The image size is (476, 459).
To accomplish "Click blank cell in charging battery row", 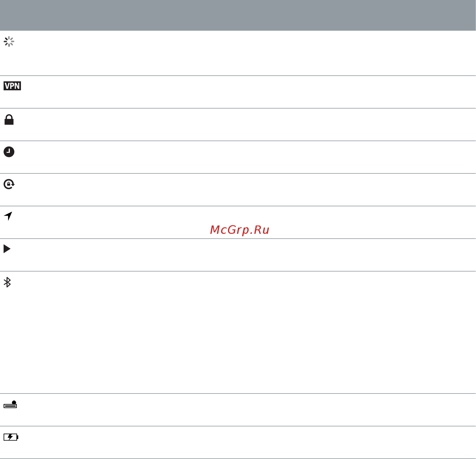I will pyautogui.click(x=248, y=443).
